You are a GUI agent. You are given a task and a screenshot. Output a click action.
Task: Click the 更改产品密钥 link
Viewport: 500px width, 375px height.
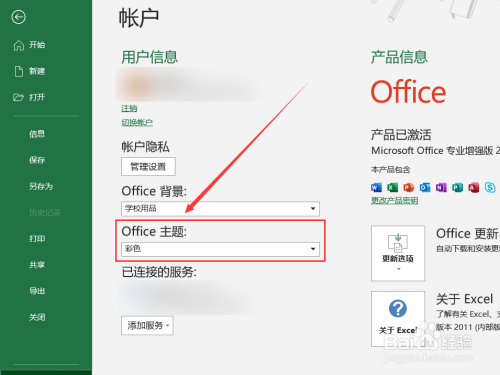[395, 200]
